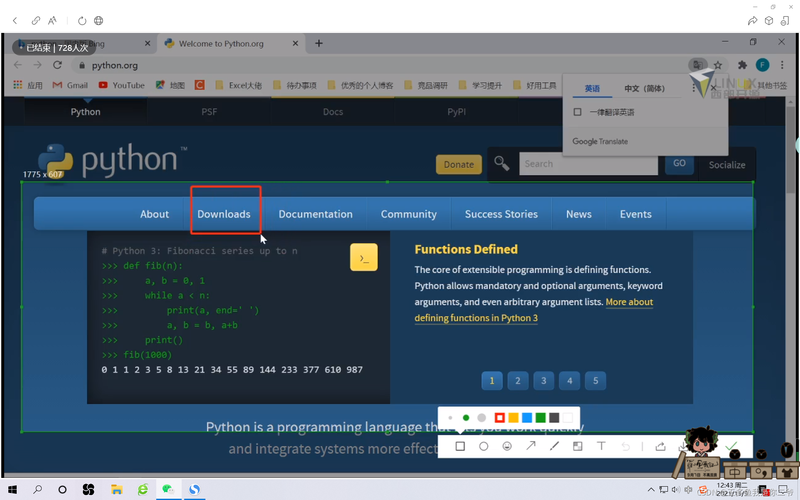Select the rectangle annotation tool
800x500 pixels.
click(460, 446)
